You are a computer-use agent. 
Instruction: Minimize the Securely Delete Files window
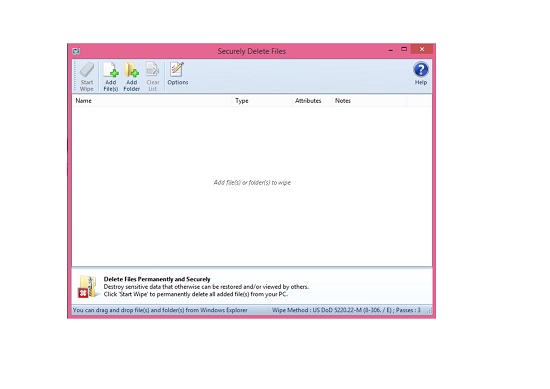[x=391, y=50]
